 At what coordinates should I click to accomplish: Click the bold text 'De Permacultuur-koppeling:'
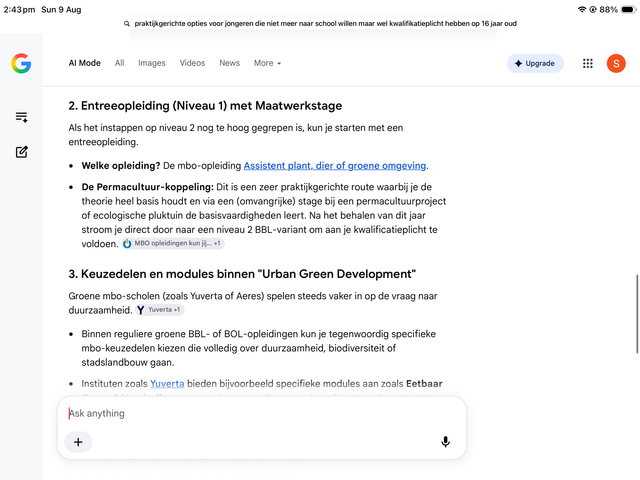(148, 187)
